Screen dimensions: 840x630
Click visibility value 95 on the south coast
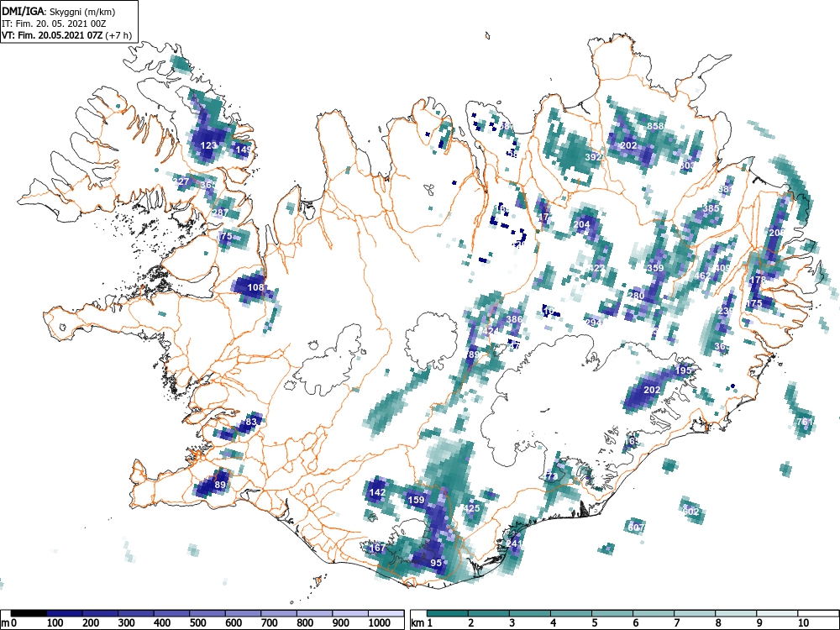pyautogui.click(x=436, y=563)
